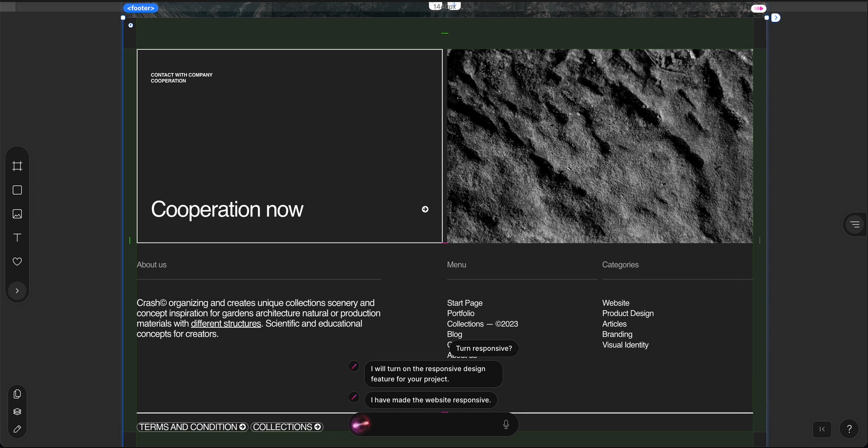
Task: Click in the AI chat input field
Action: 434,424
